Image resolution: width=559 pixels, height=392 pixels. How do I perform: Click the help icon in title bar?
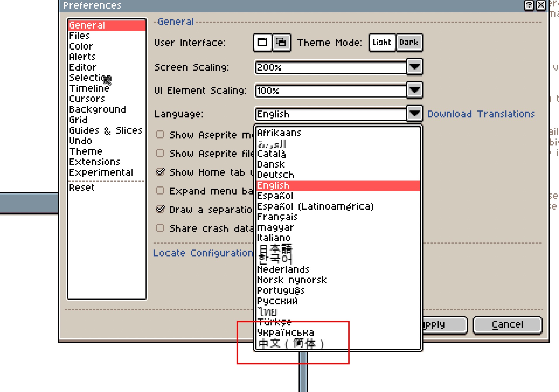point(529,5)
